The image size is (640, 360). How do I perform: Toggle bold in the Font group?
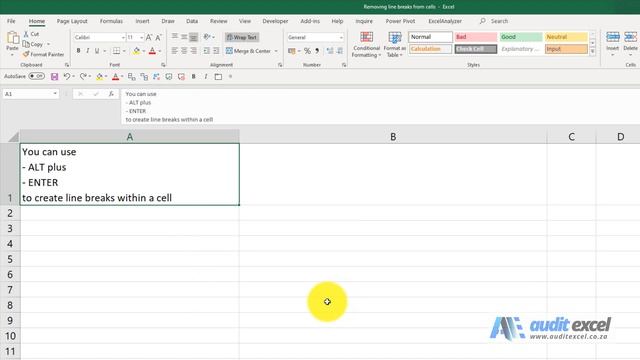pos(78,51)
